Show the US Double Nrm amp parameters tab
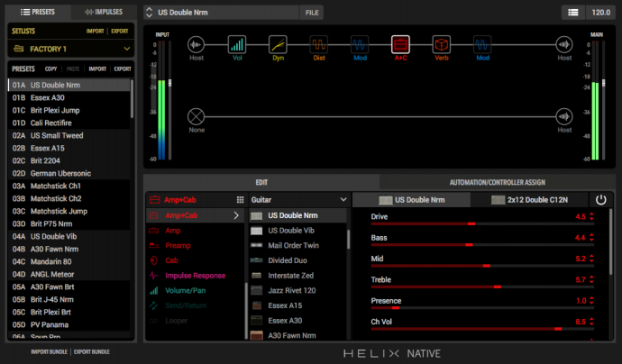 [x=411, y=200]
